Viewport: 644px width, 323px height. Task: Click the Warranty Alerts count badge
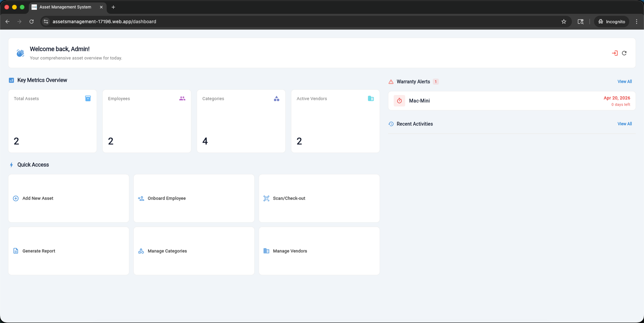(x=436, y=82)
